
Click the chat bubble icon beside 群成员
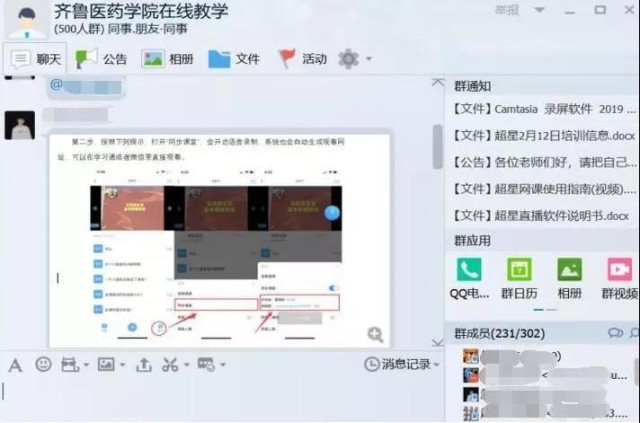[615, 333]
